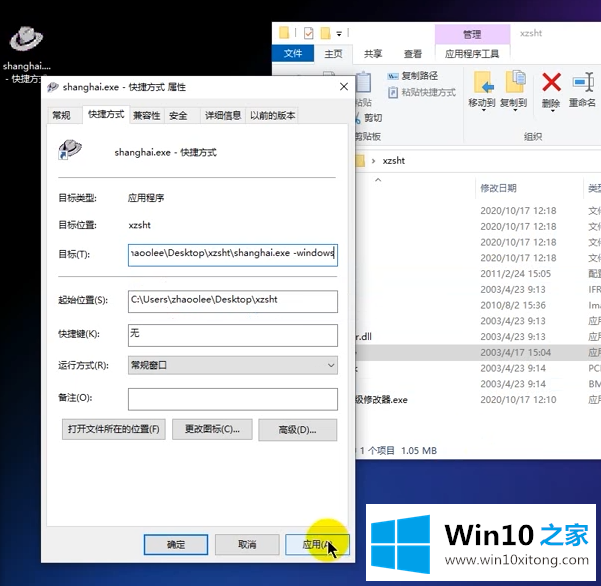The width and height of the screenshot is (601, 586).
Task: Open Application Tools (应用程序工具) ribbon tab
Action: (472, 54)
